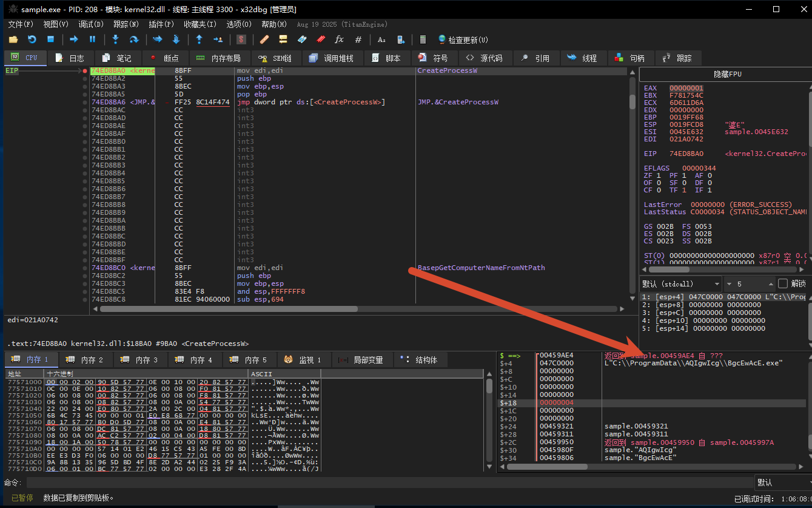This screenshot has width=812, height=508.
Task: Step into the next instruction
Action: (x=115, y=39)
